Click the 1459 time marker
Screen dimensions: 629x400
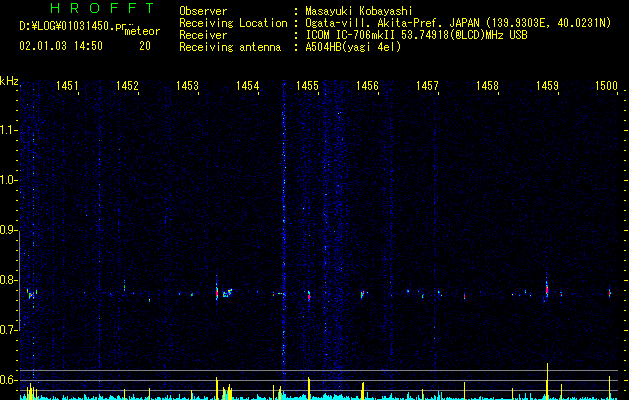click(547, 85)
